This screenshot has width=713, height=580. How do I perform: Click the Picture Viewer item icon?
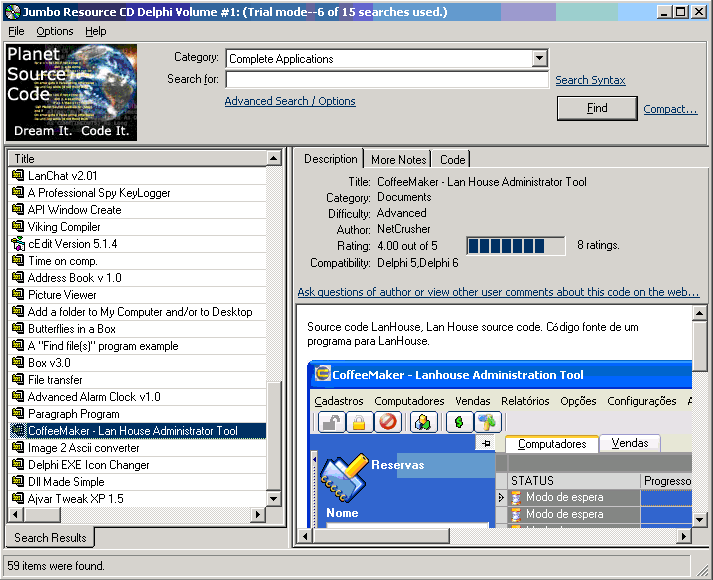coord(18,294)
